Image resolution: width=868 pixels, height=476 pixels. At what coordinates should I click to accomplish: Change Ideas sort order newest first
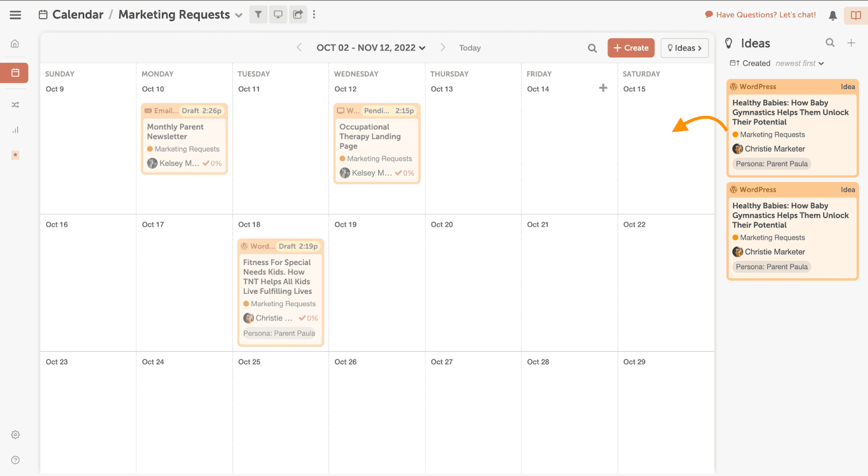click(x=800, y=63)
